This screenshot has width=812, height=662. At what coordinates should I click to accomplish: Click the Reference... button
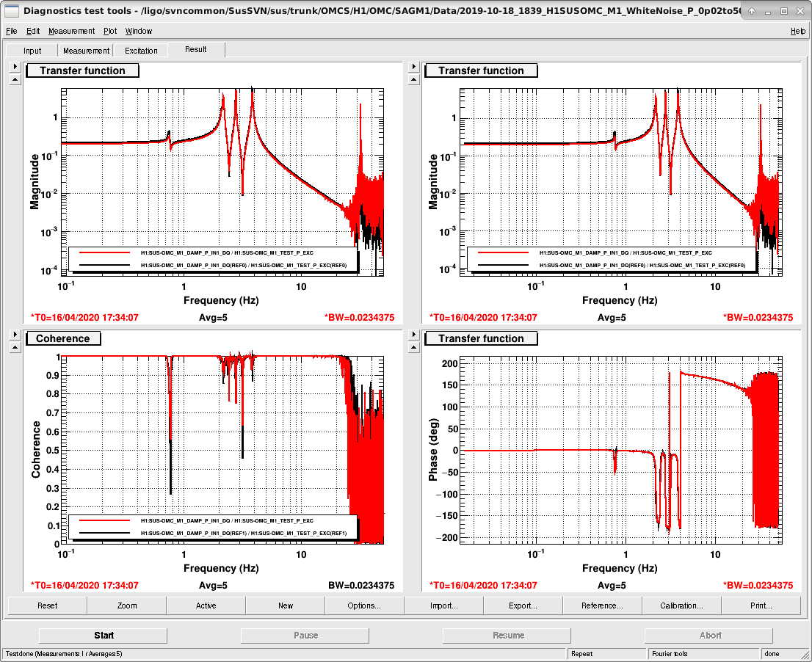tap(602, 605)
